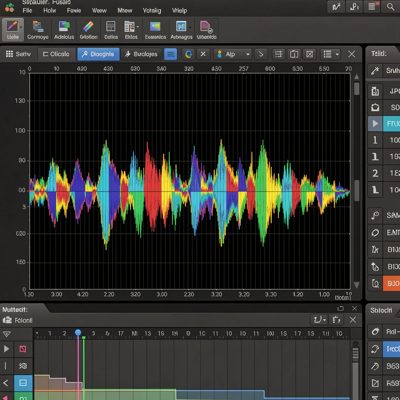Click the Burolojes button
Image resolution: width=400 pixels, height=400 pixels.
pos(141,54)
